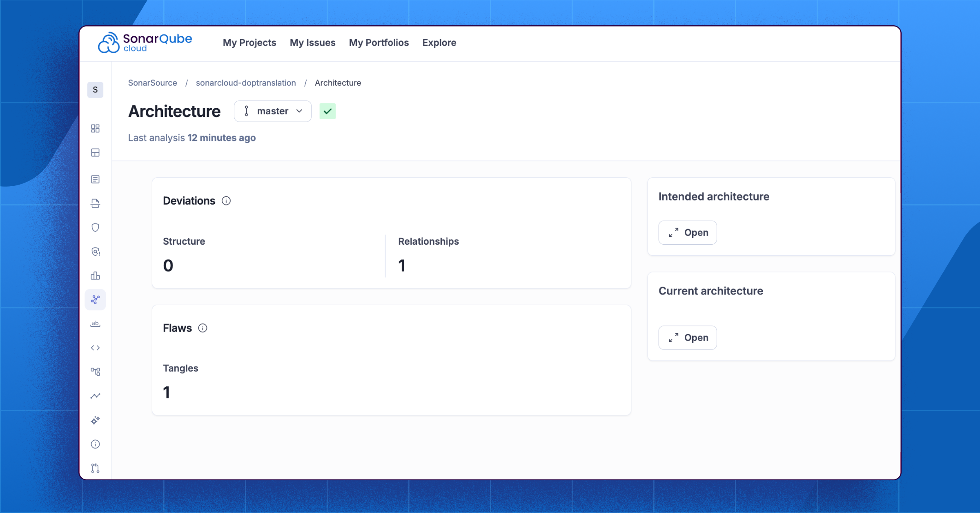Open the activity trend line sidebar icon
980x513 pixels.
click(x=95, y=396)
